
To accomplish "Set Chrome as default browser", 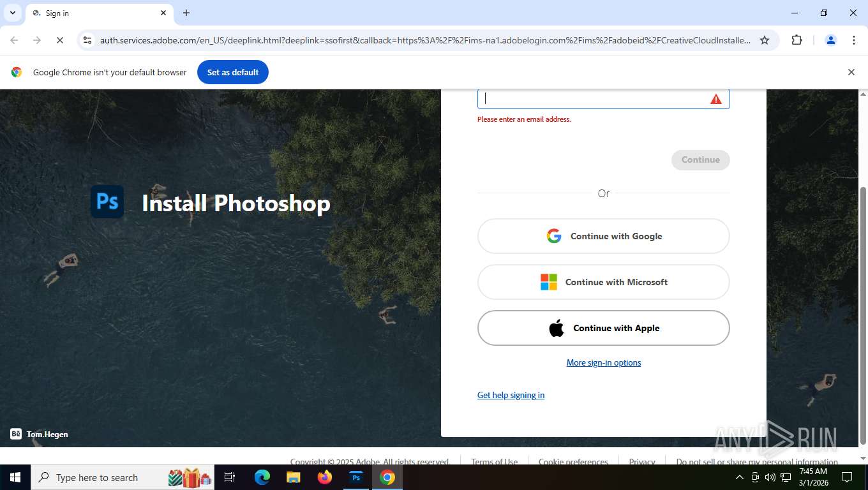I will pyautogui.click(x=233, y=72).
